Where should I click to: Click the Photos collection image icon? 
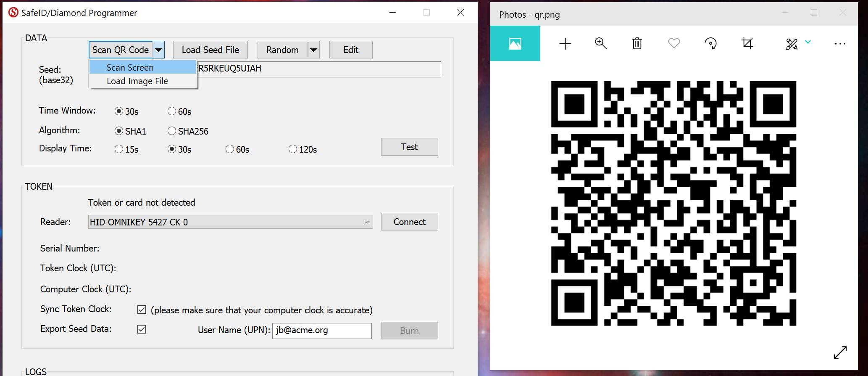pyautogui.click(x=515, y=44)
